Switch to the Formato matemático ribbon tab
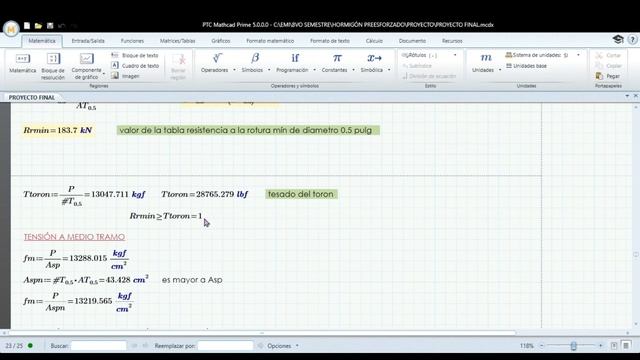Viewport: 640px width, 360px height. (270, 41)
